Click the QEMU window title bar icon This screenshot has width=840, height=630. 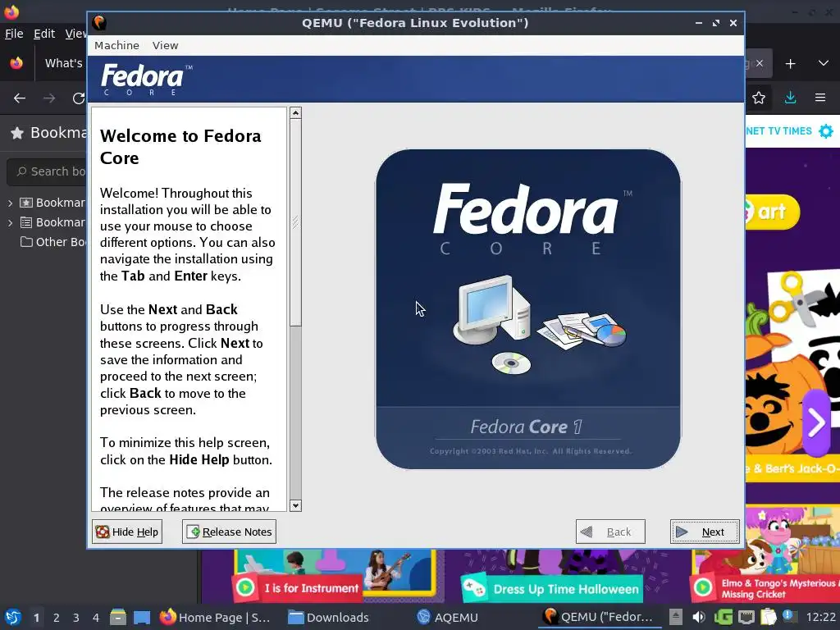pos(99,22)
